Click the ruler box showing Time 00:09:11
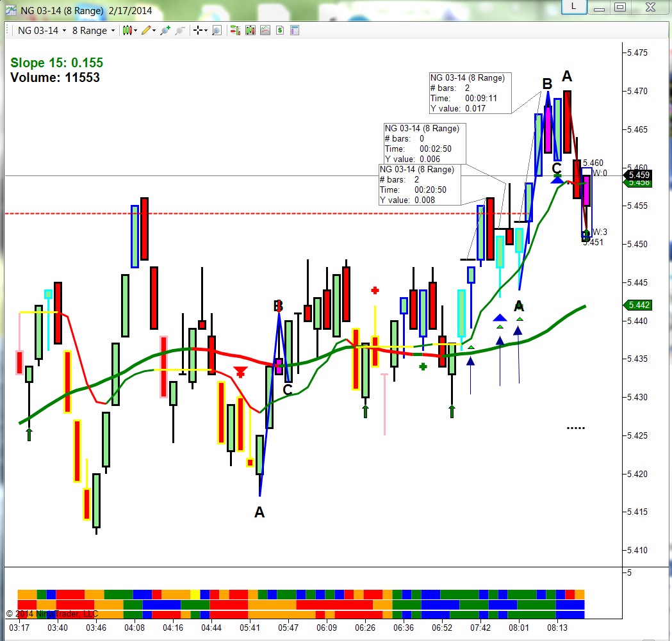Image resolution: width=672 pixels, height=641 pixels. point(470,93)
